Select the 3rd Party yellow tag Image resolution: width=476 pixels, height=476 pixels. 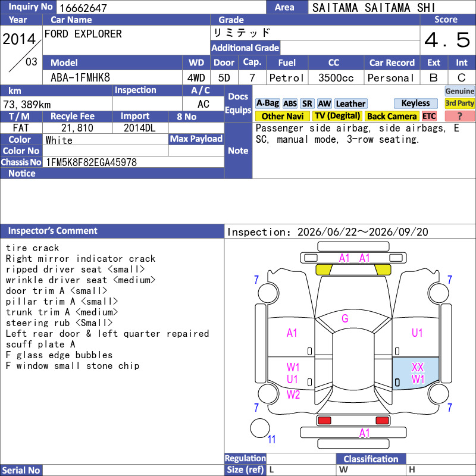pyautogui.click(x=459, y=103)
